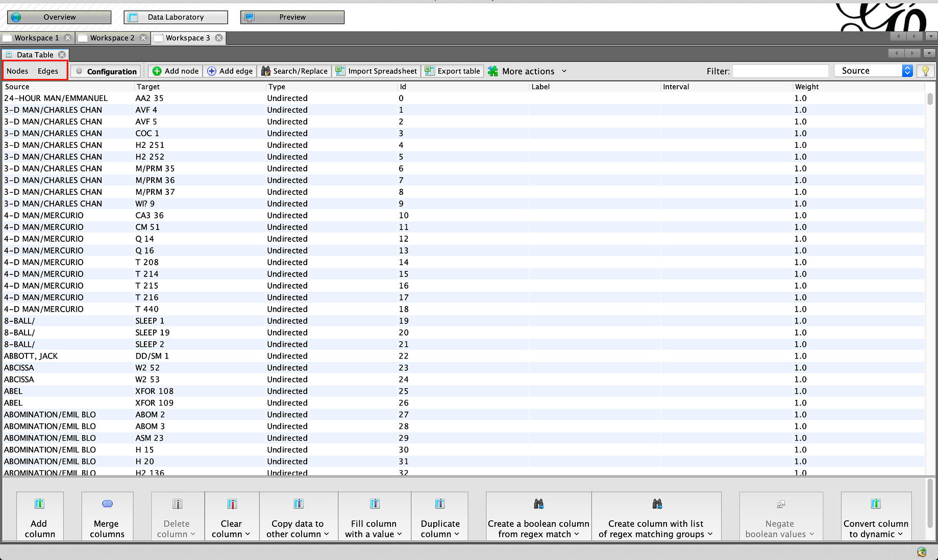
Task: Click Import Spreadsheet
Action: (377, 71)
